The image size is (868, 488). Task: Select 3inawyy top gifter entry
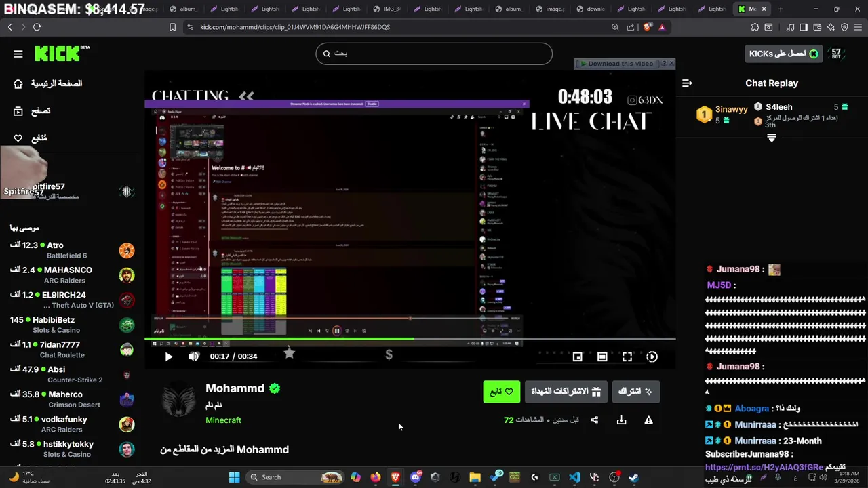point(724,113)
